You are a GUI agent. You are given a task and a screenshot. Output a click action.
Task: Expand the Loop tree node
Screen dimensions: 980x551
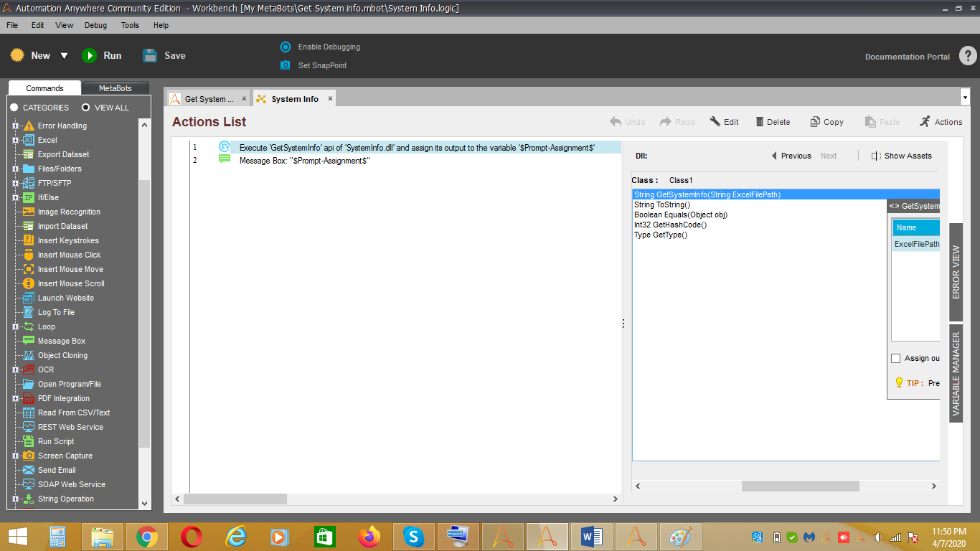[x=15, y=326]
